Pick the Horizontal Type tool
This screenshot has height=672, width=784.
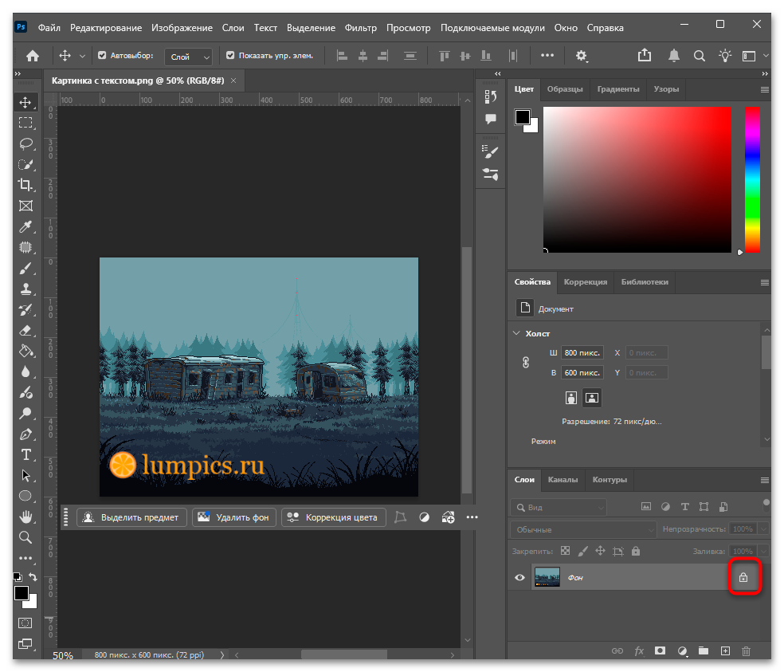[x=25, y=454]
